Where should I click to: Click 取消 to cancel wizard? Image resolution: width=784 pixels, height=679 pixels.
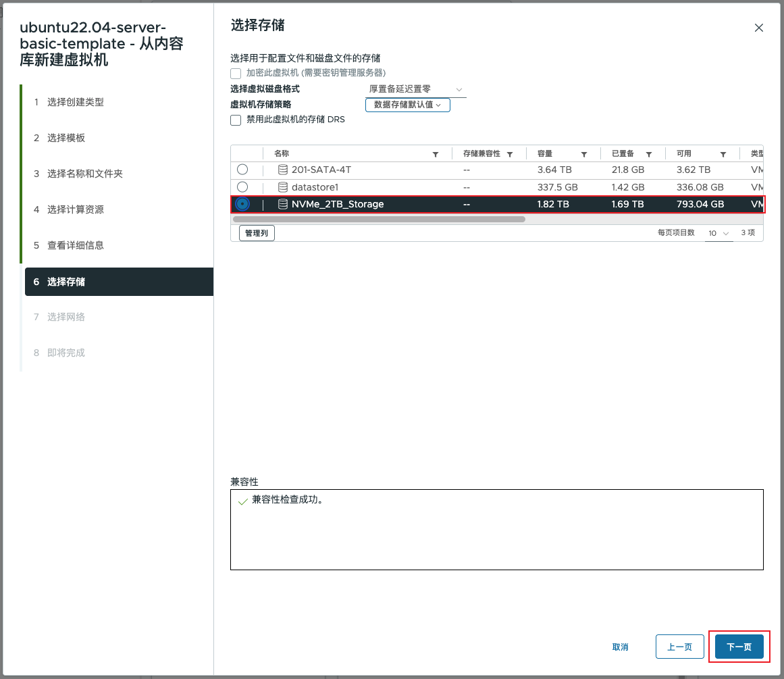pos(620,647)
